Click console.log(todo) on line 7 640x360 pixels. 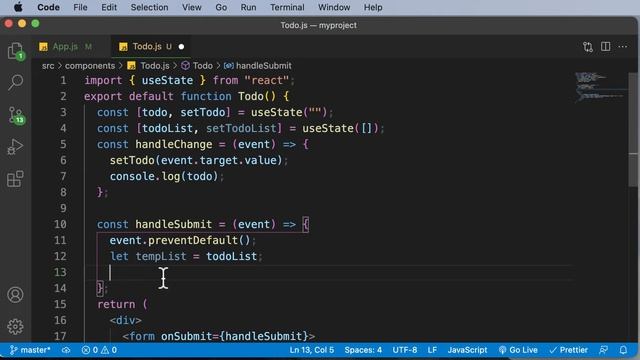click(x=164, y=177)
